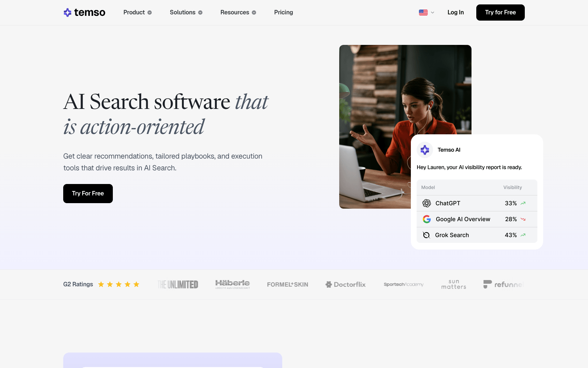Click the Doctorflix logo
This screenshot has width=588, height=368.
[x=345, y=284]
